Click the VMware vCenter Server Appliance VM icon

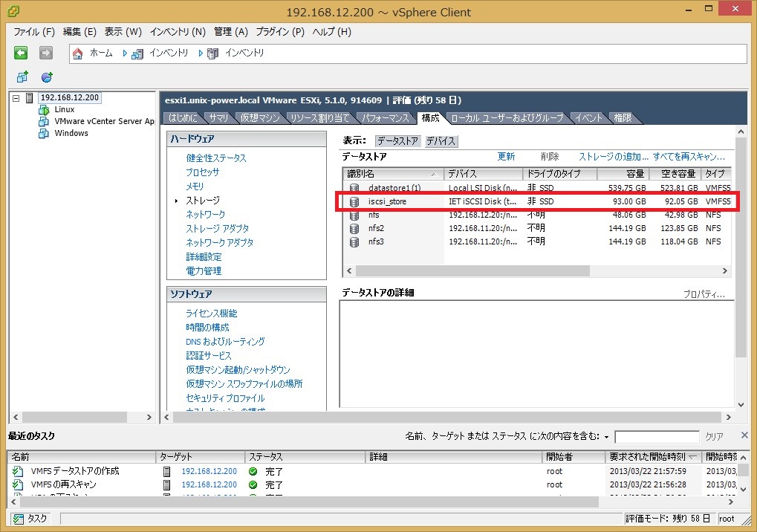(x=44, y=122)
